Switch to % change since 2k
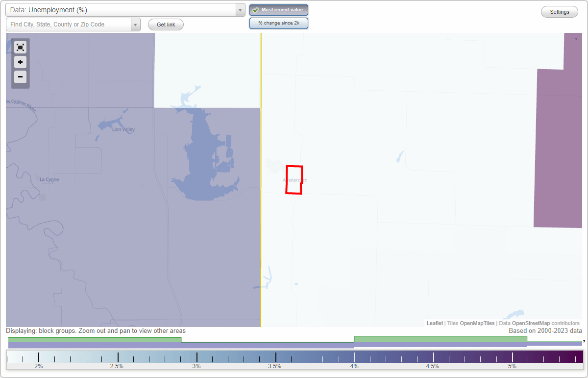 click(x=279, y=23)
